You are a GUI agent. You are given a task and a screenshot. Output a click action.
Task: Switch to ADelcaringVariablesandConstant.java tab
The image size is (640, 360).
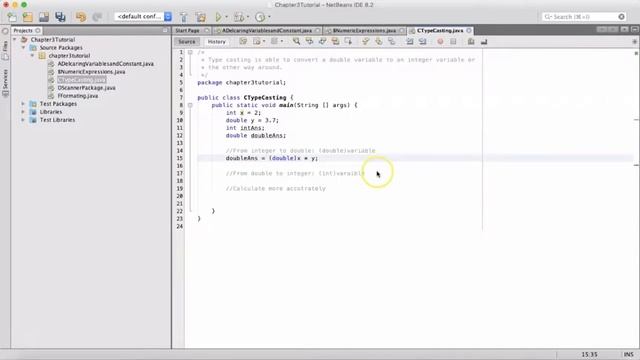tap(267, 31)
